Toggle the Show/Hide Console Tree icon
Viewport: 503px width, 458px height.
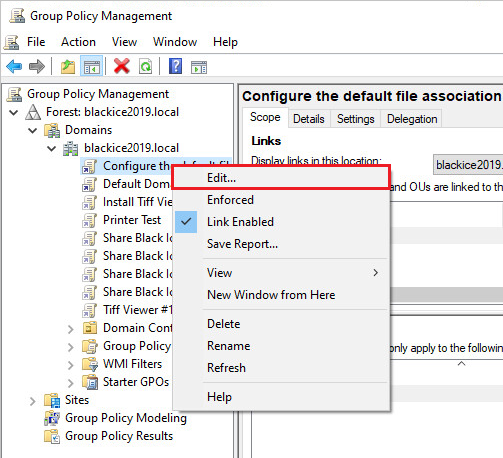click(x=91, y=67)
